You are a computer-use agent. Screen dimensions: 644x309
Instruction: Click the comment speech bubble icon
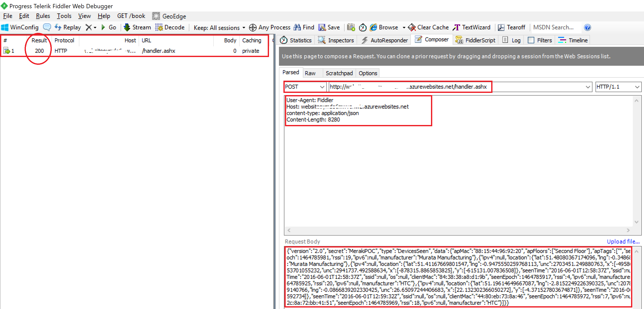[47, 27]
